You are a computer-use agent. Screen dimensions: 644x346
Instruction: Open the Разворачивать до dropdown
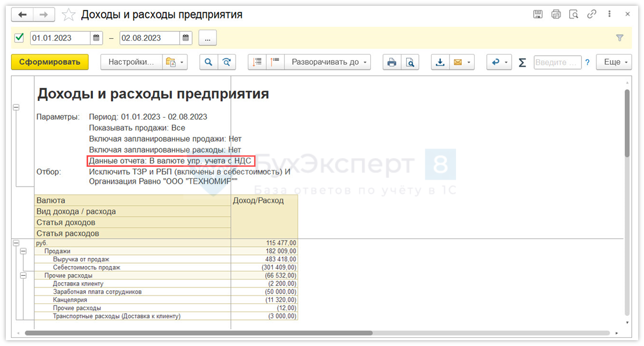click(328, 62)
